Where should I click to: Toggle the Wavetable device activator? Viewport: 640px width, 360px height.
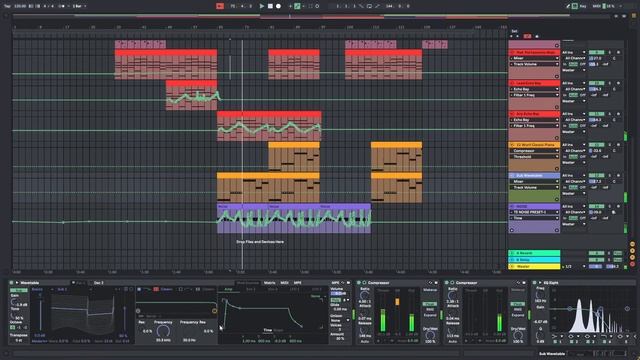pos(11,282)
